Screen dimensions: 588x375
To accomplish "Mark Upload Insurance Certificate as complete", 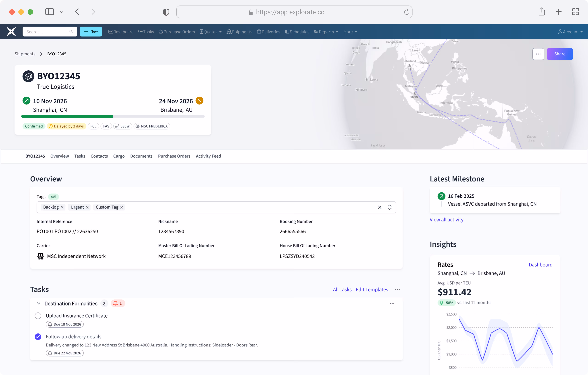I will click(38, 316).
